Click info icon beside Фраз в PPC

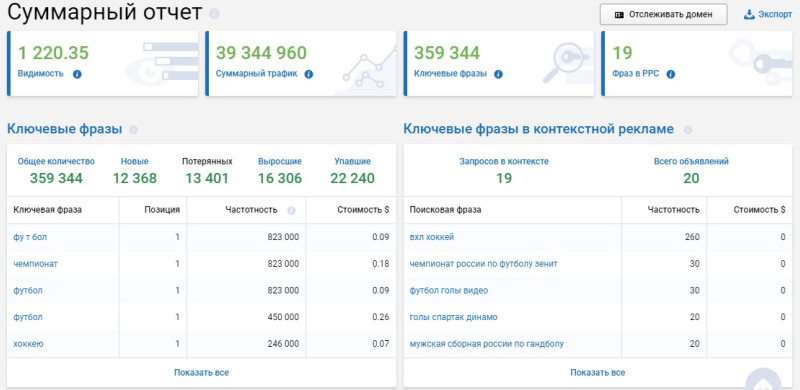[671, 74]
